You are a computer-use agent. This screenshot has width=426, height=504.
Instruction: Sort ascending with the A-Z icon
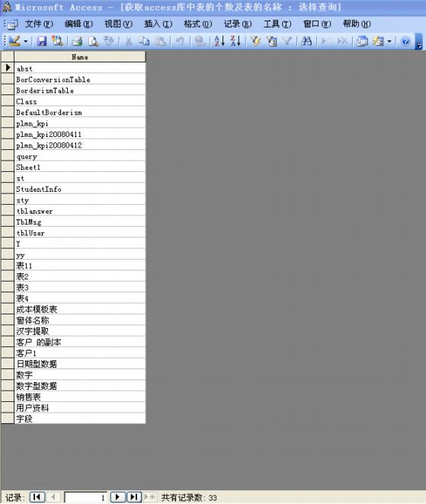tap(219, 41)
